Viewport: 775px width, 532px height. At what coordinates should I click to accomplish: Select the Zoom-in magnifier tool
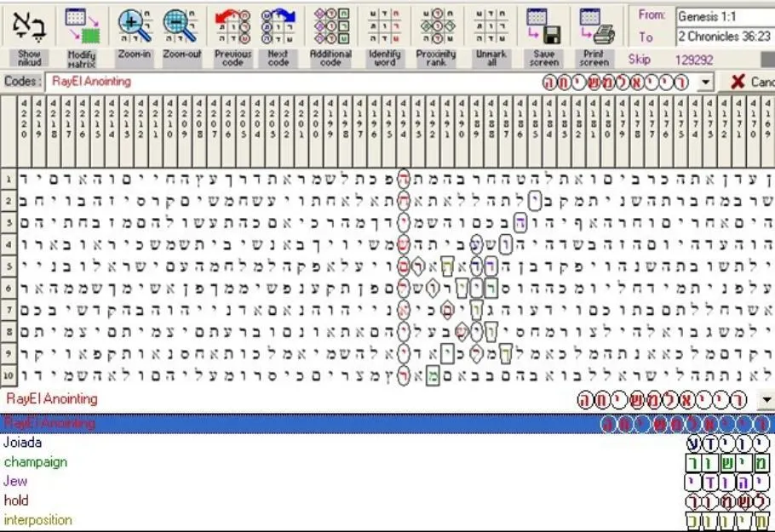tap(135, 26)
